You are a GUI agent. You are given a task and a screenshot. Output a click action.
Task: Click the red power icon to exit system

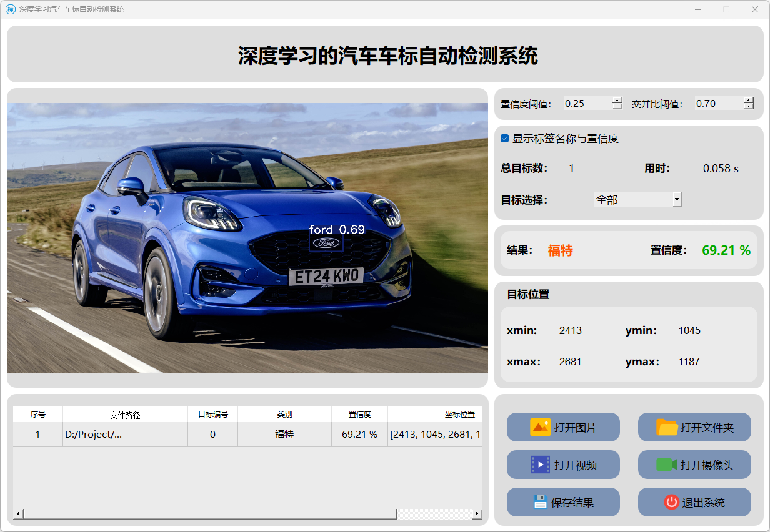671,502
